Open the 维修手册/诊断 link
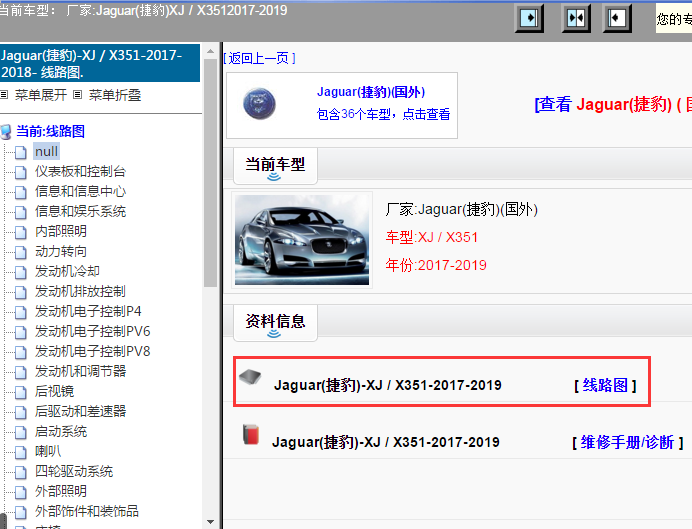 tap(627, 442)
